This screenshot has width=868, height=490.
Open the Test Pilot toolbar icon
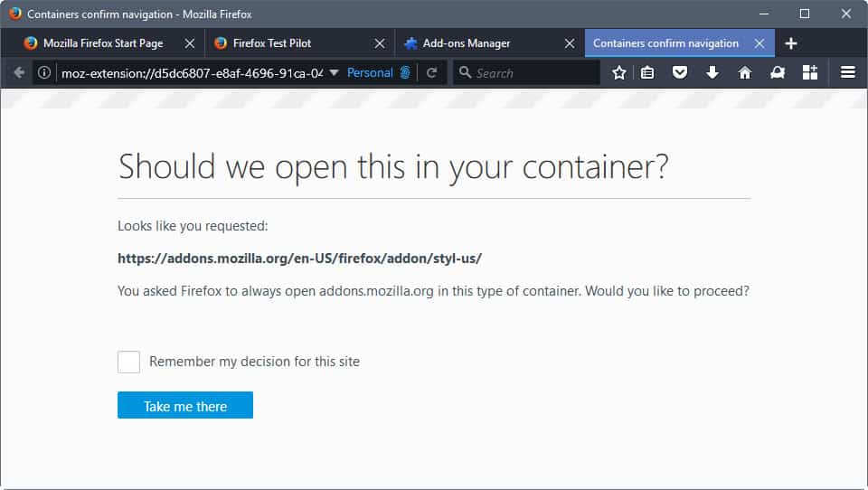point(778,72)
